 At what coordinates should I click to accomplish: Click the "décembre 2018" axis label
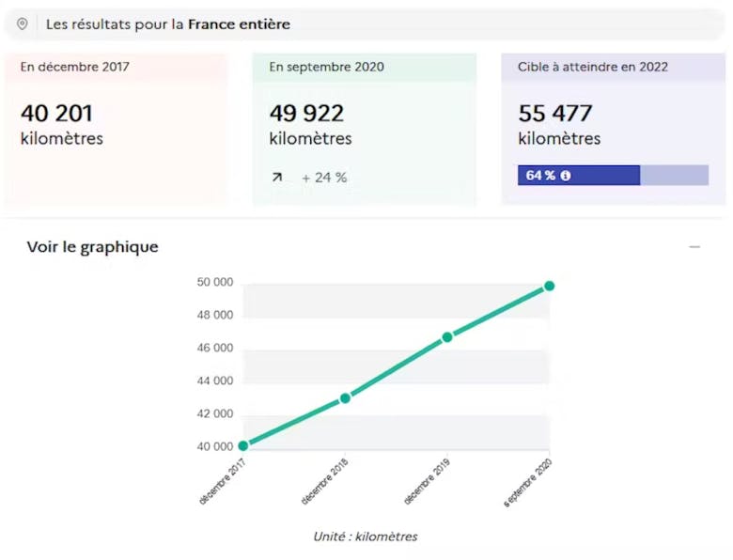click(x=326, y=483)
